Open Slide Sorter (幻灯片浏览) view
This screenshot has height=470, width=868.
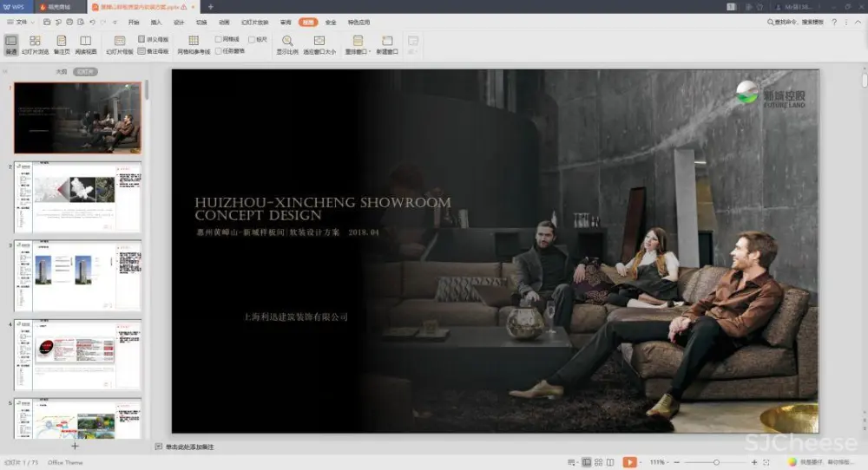click(x=35, y=43)
